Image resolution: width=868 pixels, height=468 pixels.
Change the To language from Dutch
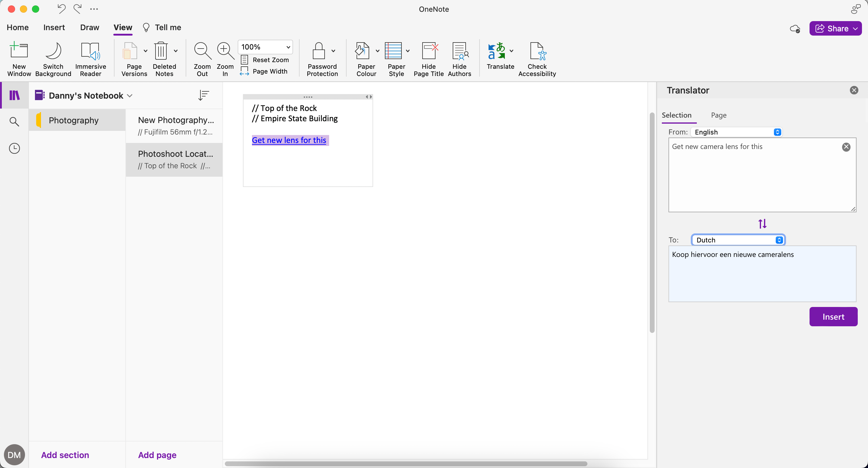click(738, 240)
